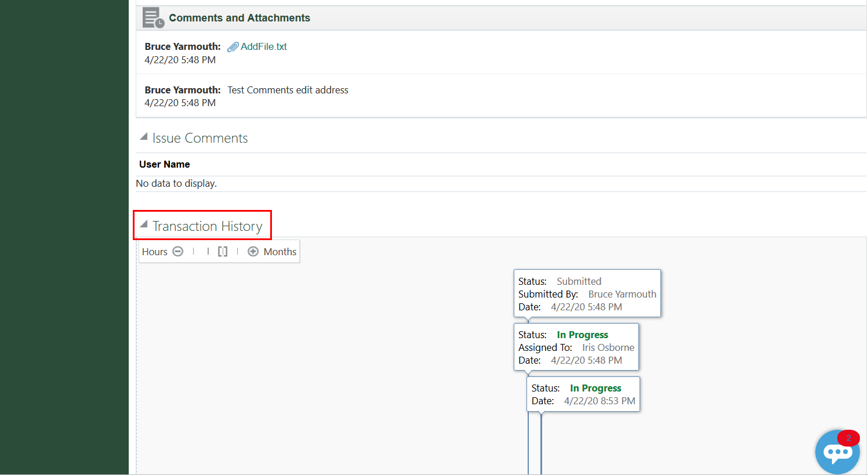The height and width of the screenshot is (475, 868).
Task: Click the User Name column header
Action: pos(165,165)
